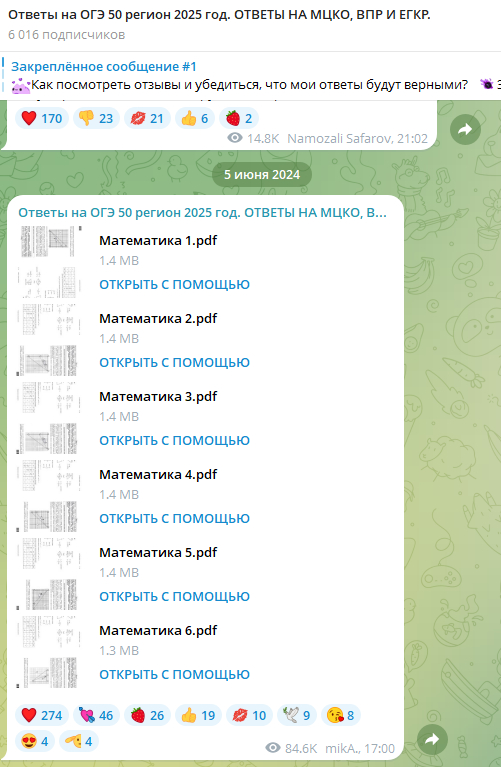Click the file name Математика 4.pdf

click(x=158, y=474)
